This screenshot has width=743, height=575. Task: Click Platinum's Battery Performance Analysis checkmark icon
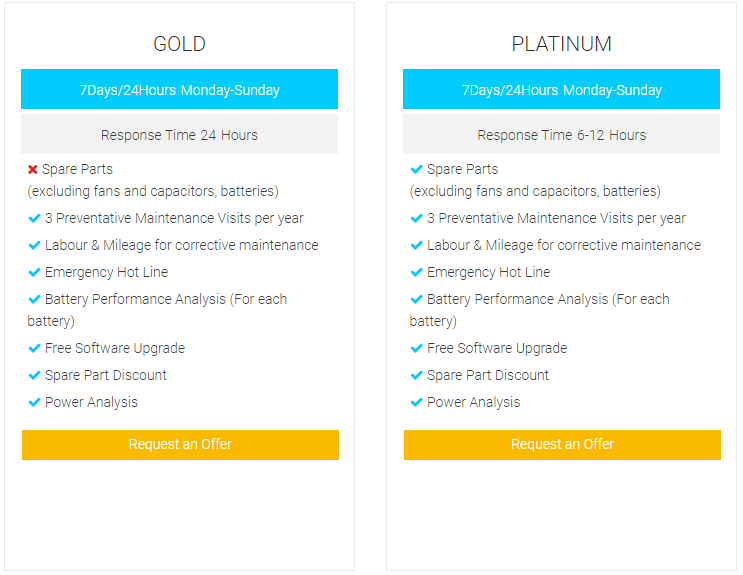pyautogui.click(x=416, y=299)
